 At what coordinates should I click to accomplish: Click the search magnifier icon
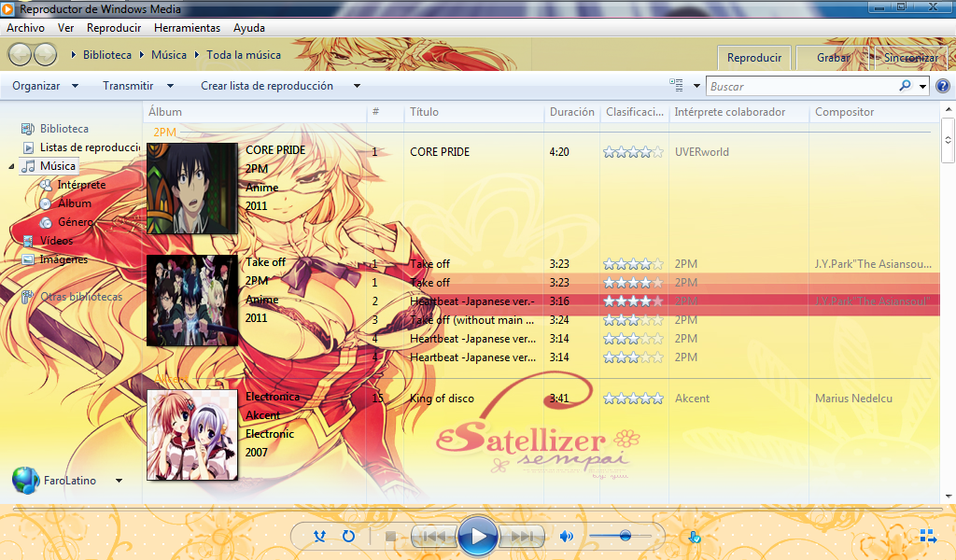pos(905,86)
